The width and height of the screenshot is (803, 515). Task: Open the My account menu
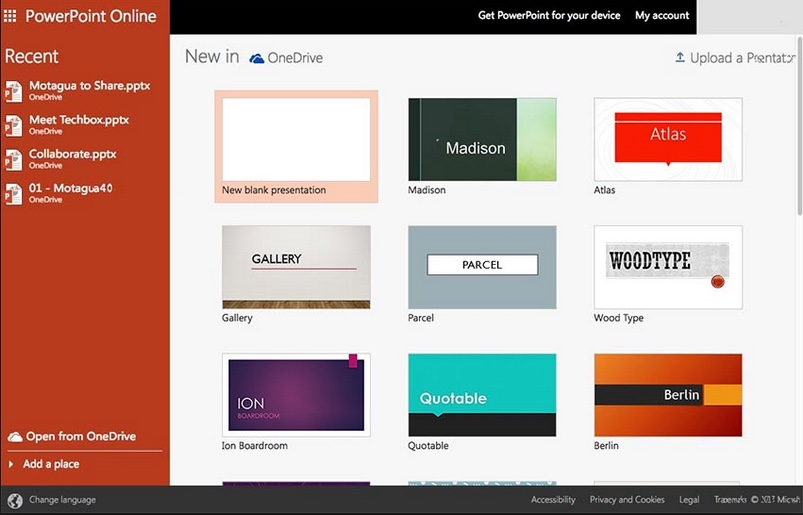tap(662, 16)
